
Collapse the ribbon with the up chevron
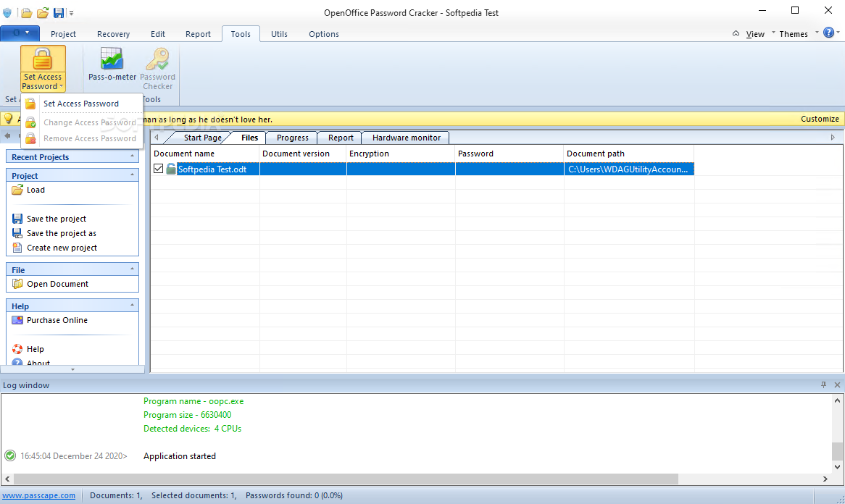point(736,33)
